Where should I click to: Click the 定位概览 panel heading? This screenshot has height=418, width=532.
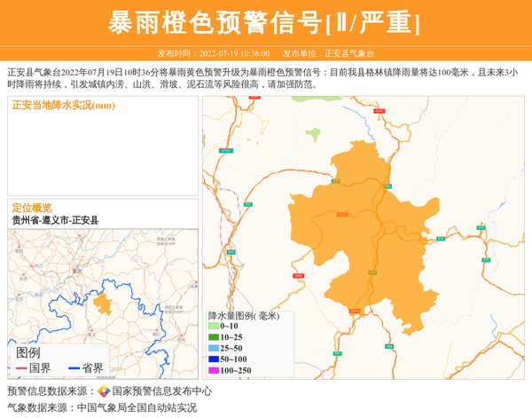(32, 207)
